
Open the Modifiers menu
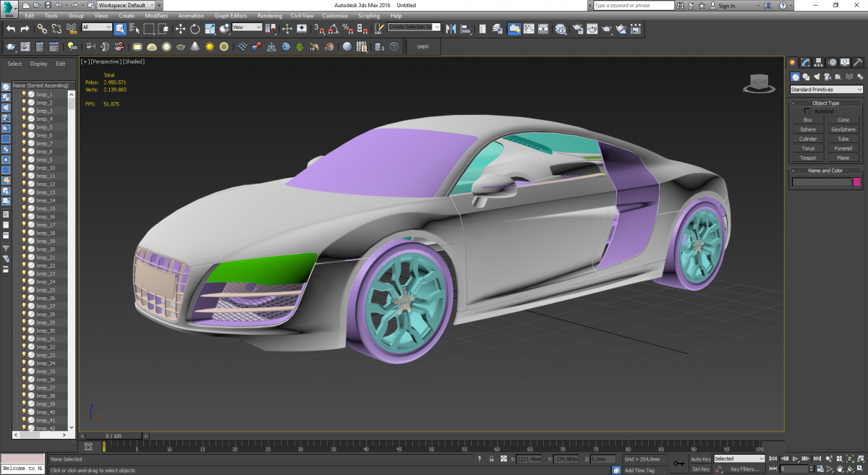click(x=156, y=16)
